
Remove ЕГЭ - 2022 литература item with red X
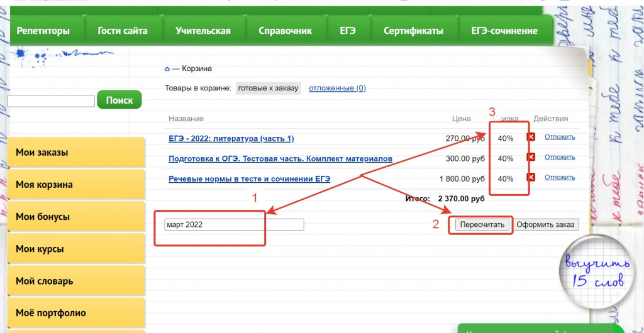click(x=531, y=138)
